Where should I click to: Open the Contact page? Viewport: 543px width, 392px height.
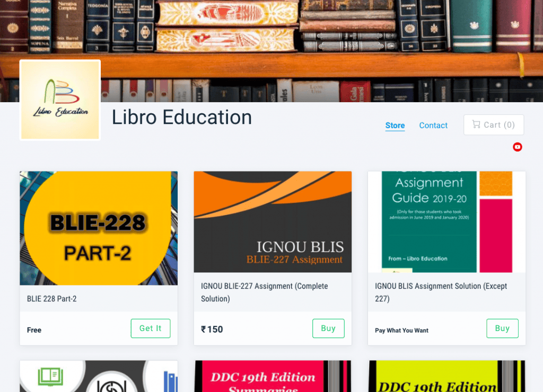tap(433, 125)
